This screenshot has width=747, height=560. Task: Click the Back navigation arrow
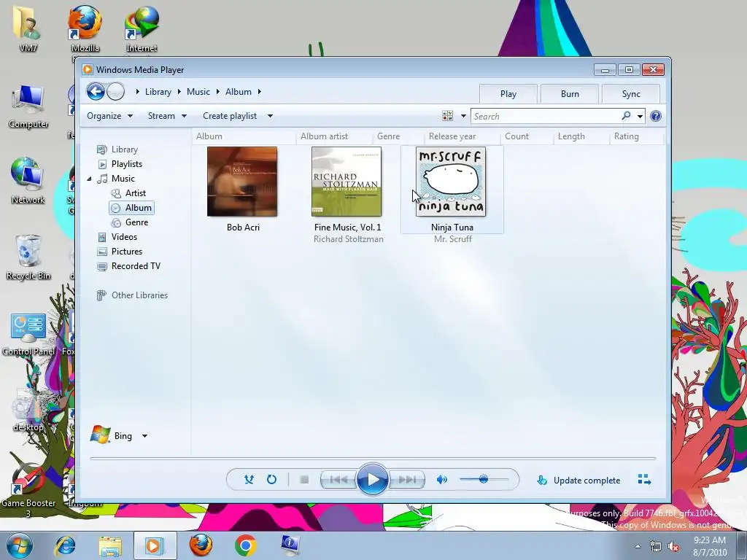pyautogui.click(x=96, y=92)
